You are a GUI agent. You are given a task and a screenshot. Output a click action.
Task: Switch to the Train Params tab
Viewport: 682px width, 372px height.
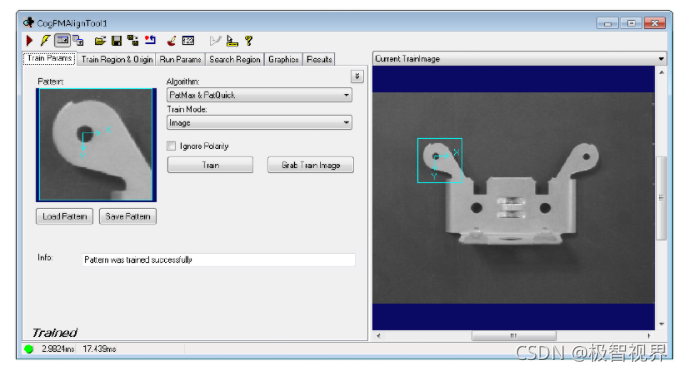coord(49,58)
